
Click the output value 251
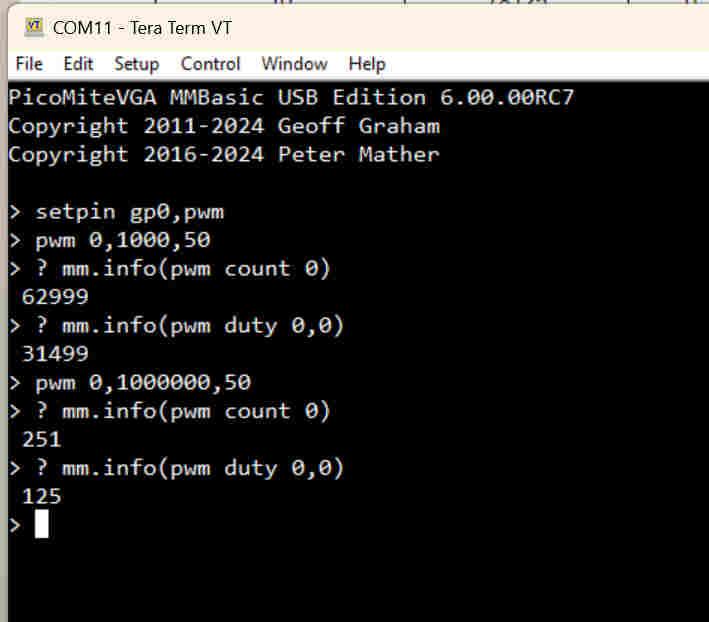[x=41, y=439]
